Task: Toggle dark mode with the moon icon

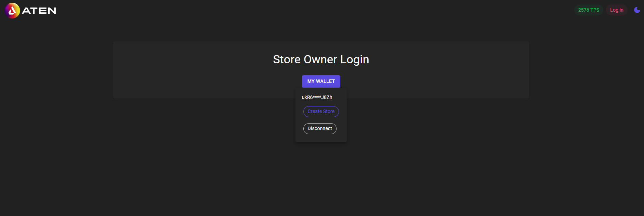Action: 637,10
